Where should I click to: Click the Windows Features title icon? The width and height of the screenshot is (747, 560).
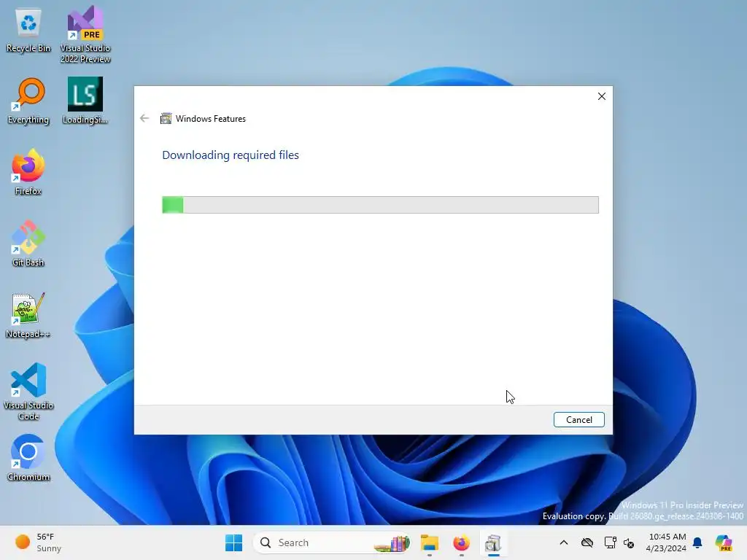click(166, 119)
